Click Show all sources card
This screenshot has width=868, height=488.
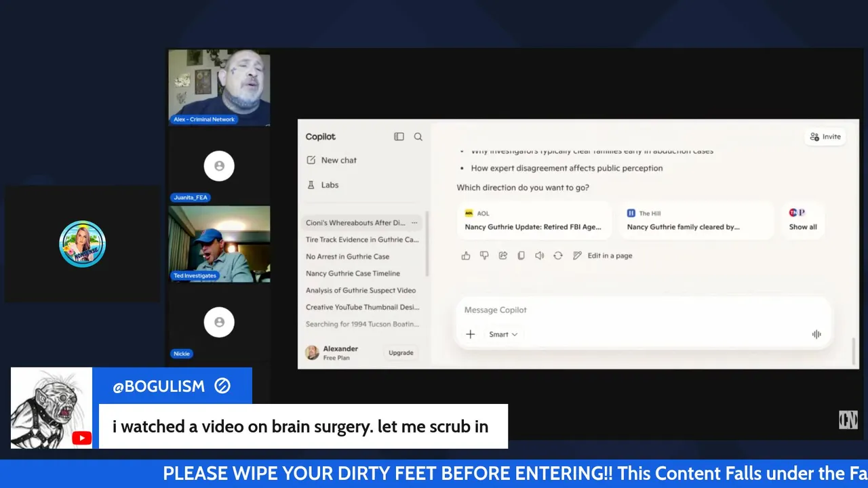point(803,220)
